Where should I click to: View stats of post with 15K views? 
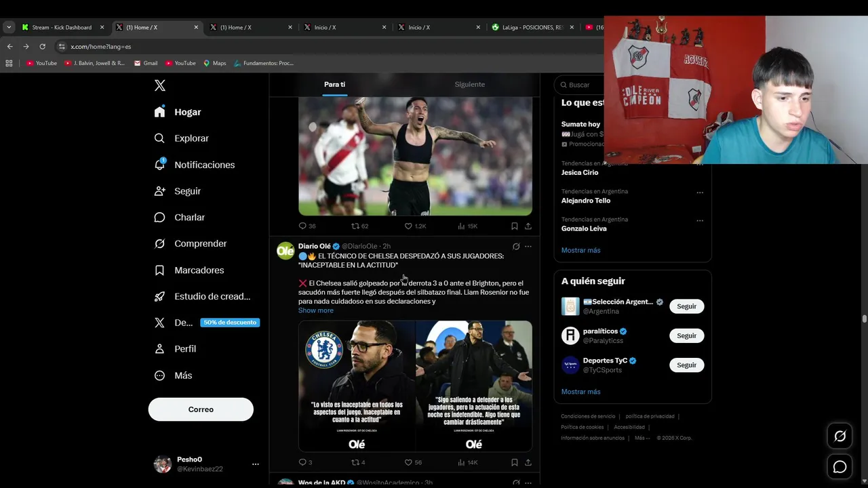click(468, 226)
